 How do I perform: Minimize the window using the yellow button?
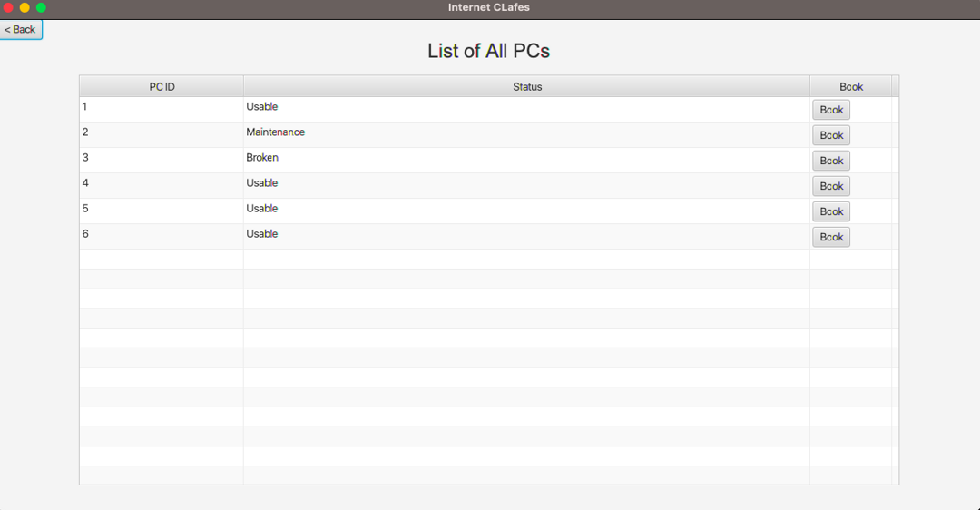(x=24, y=7)
